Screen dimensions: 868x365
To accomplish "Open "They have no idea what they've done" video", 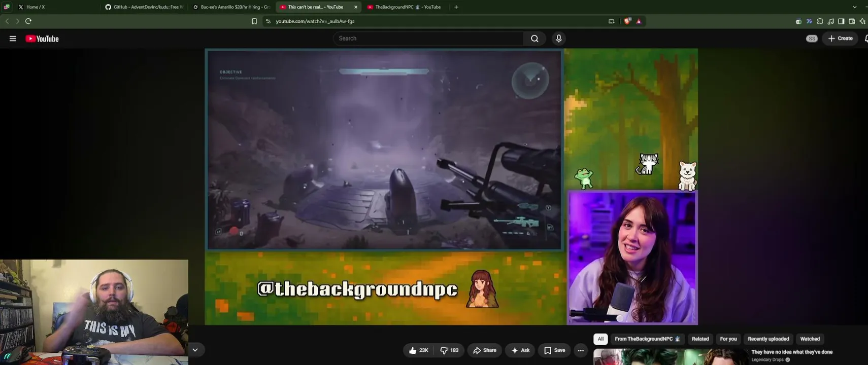I will tap(792, 352).
